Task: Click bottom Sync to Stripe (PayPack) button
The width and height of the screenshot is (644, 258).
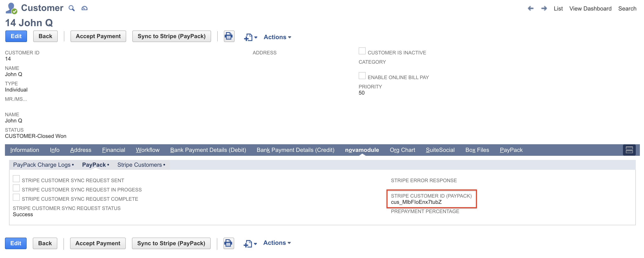Action: tap(171, 243)
